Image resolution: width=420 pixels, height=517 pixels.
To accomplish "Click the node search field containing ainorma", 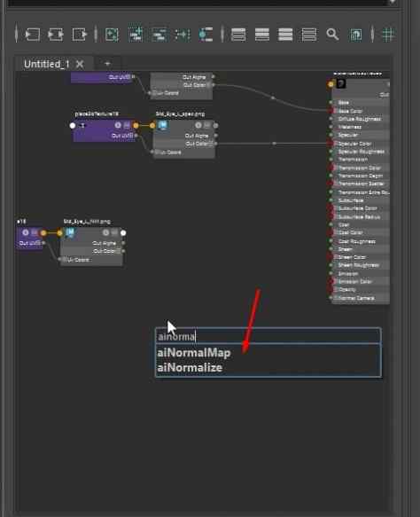I will click(268, 336).
